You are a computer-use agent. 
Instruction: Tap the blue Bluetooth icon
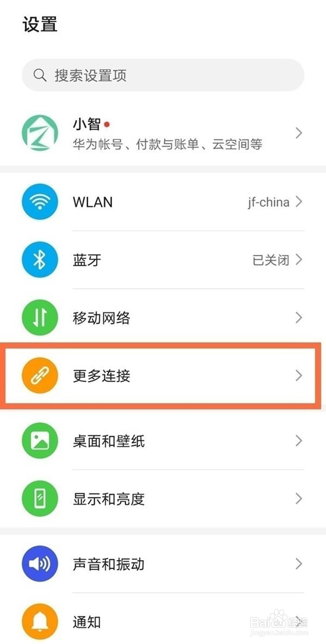pyautogui.click(x=40, y=260)
